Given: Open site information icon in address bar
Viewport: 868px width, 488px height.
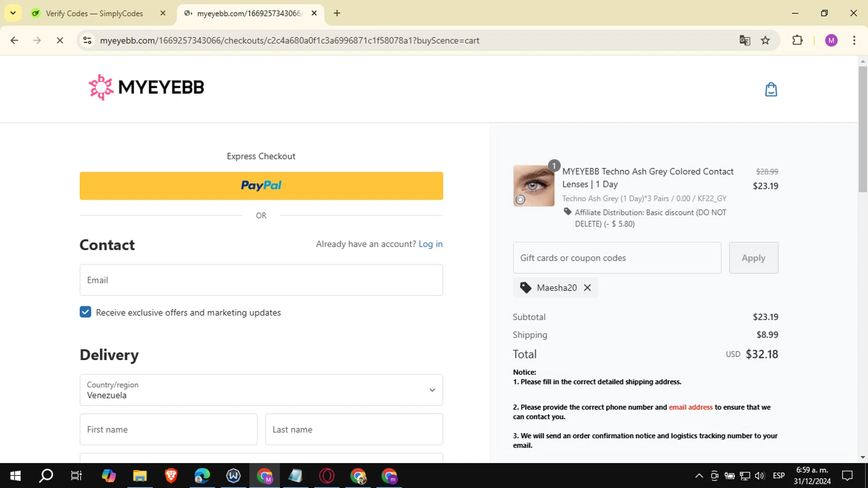Looking at the screenshot, I should pyautogui.click(x=87, y=41).
